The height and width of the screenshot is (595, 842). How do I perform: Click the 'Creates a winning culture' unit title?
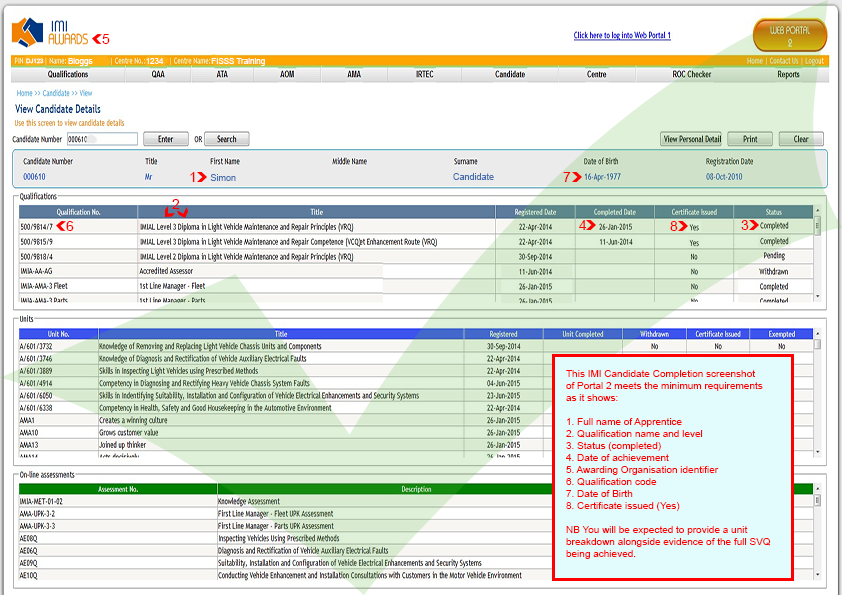pyautogui.click(x=133, y=420)
